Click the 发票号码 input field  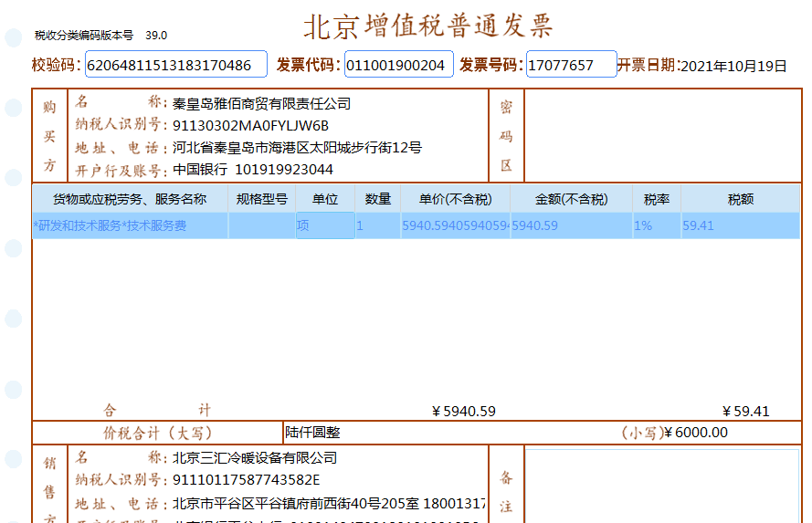point(571,64)
